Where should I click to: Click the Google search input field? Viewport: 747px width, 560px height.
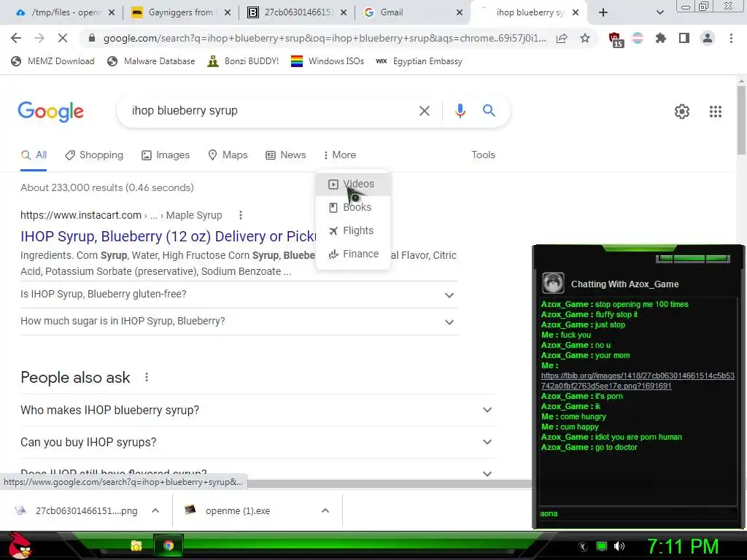[x=270, y=111]
